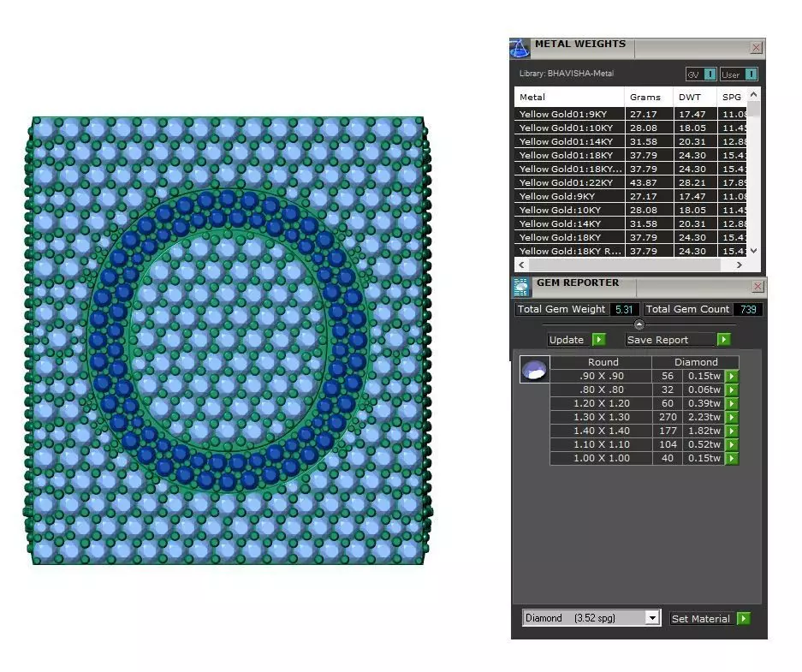This screenshot has width=802, height=672.
Task: Close the Gem Reporter panel
Action: coord(757,287)
